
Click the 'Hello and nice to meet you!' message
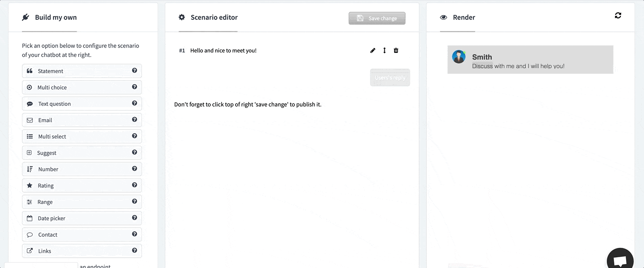223,51
